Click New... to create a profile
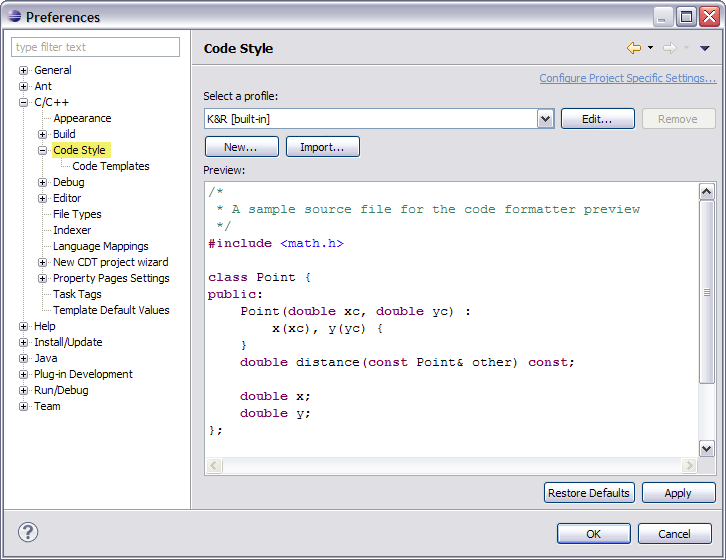726x560 pixels. pyautogui.click(x=241, y=147)
